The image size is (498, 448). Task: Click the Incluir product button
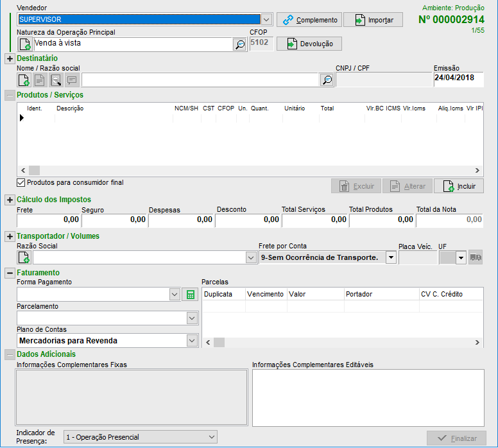point(458,186)
